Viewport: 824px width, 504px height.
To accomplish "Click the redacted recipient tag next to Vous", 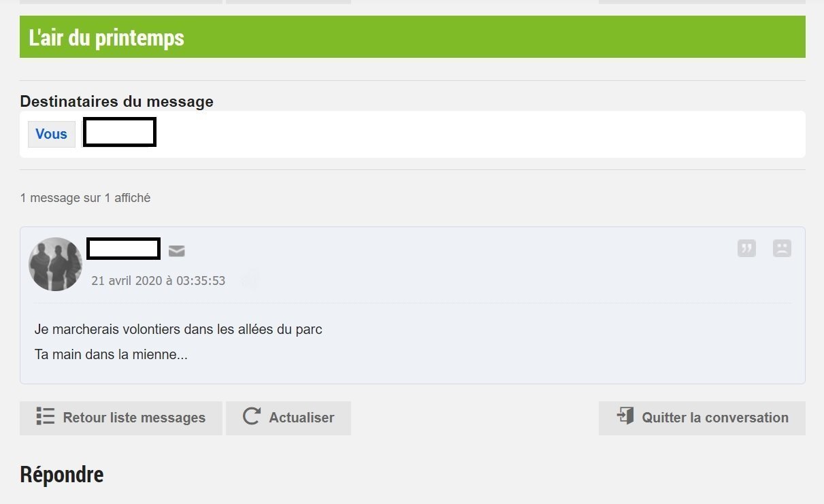I will [120, 132].
